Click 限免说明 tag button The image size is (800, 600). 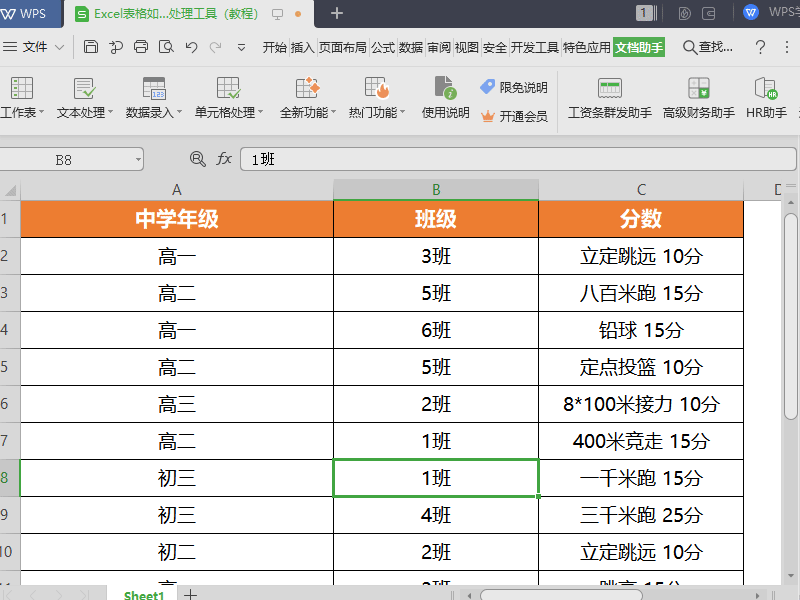(x=514, y=87)
